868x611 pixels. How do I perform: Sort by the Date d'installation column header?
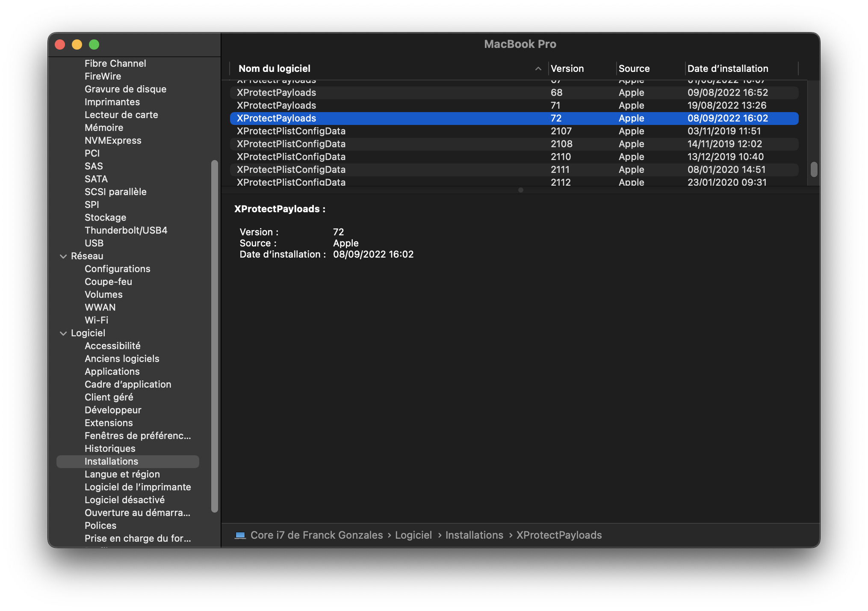click(x=728, y=68)
